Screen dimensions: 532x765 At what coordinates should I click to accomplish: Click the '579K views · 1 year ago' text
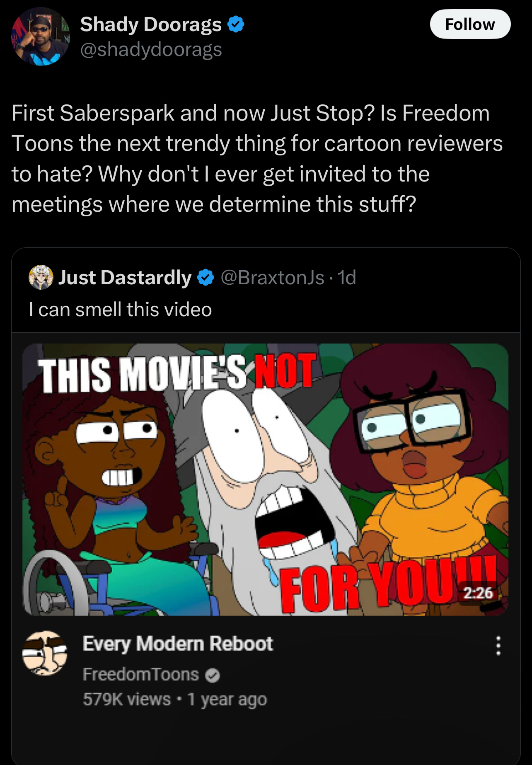click(x=175, y=700)
